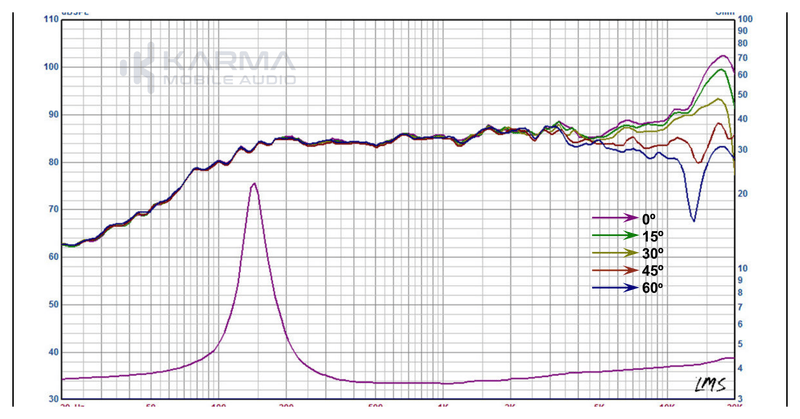The height and width of the screenshot is (419, 800).
Task: Click the LMS logo on the chart
Action: [x=710, y=384]
